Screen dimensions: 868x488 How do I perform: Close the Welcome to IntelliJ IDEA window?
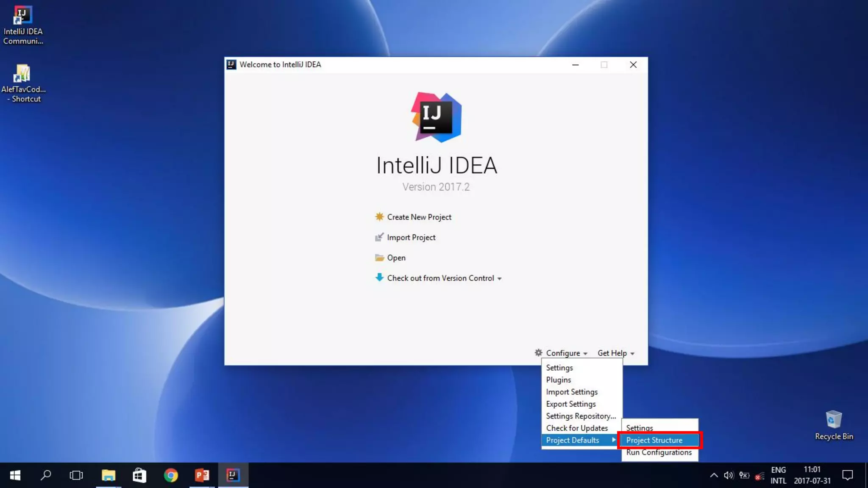[633, 64]
